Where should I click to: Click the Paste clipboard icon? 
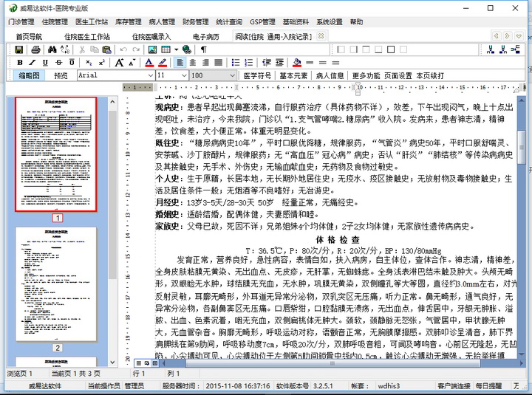tap(106, 50)
